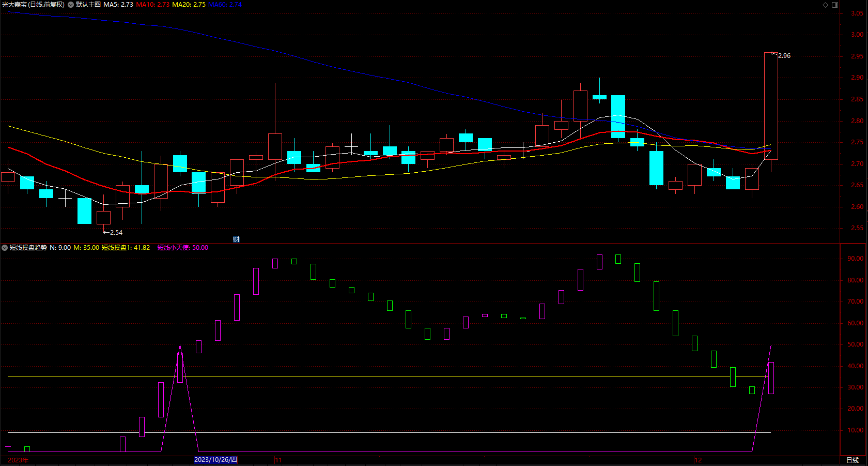Click the 11 month marker on time axis
This screenshot has height=466, width=868.
(278, 460)
